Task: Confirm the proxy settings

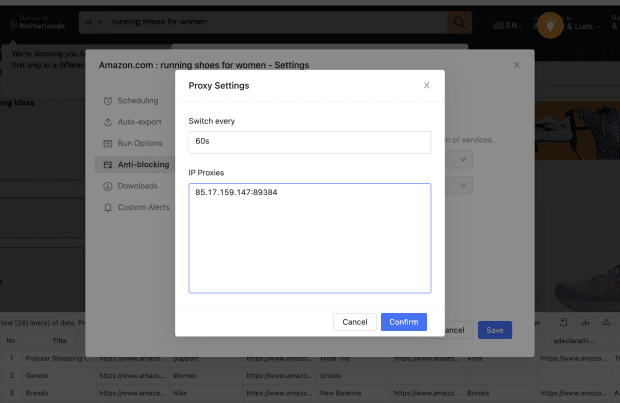Action: pos(404,322)
